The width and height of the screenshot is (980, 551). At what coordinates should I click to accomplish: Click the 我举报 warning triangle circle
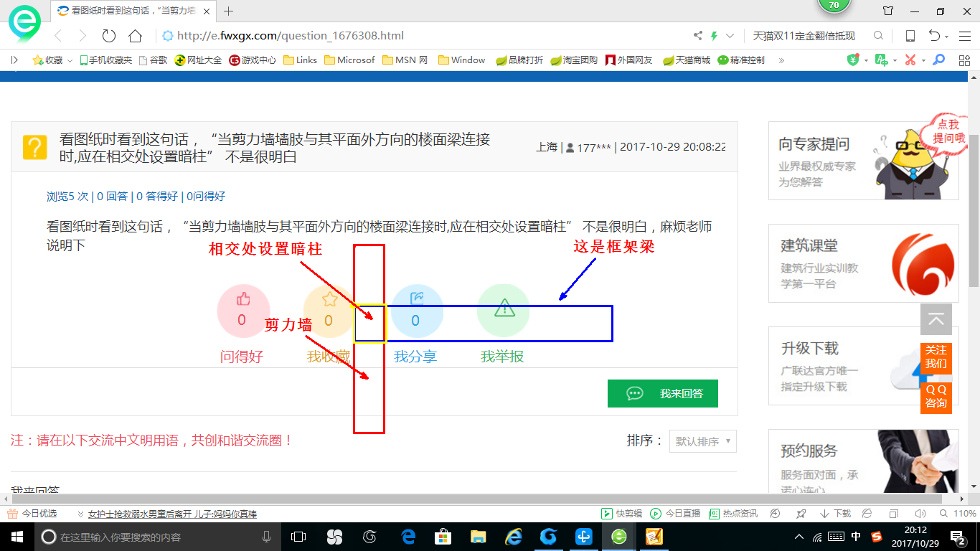503,311
